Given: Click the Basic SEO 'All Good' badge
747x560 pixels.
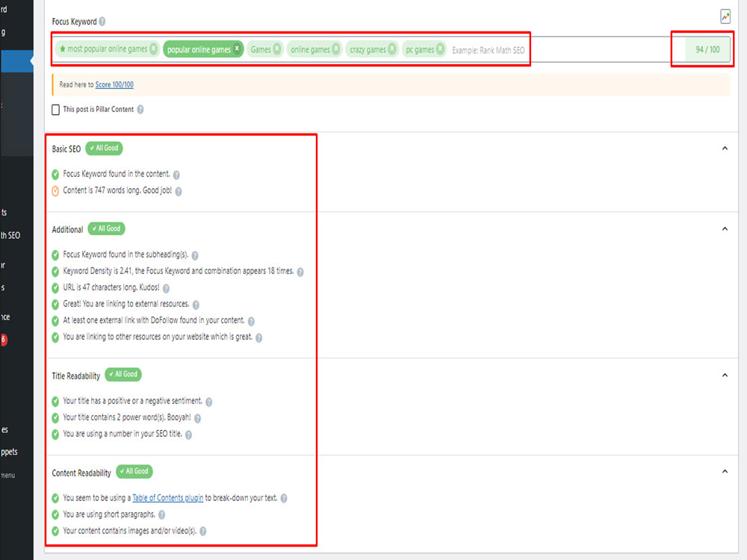Looking at the screenshot, I should 104,148.
